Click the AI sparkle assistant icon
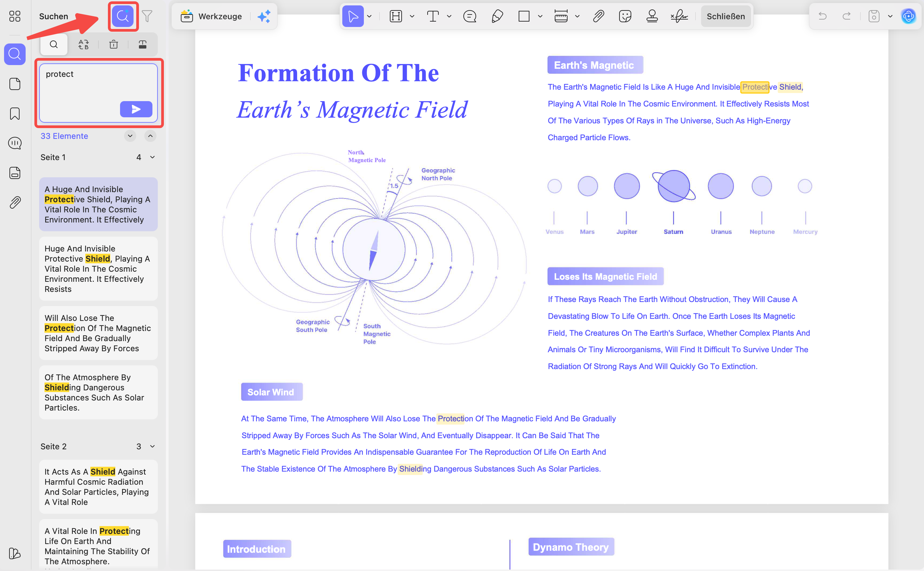Image resolution: width=924 pixels, height=571 pixels. click(x=264, y=16)
